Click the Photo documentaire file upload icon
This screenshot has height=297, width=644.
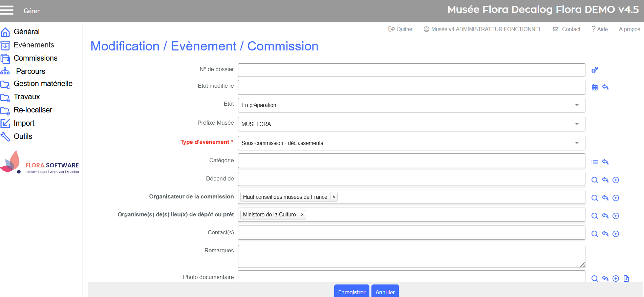click(626, 278)
